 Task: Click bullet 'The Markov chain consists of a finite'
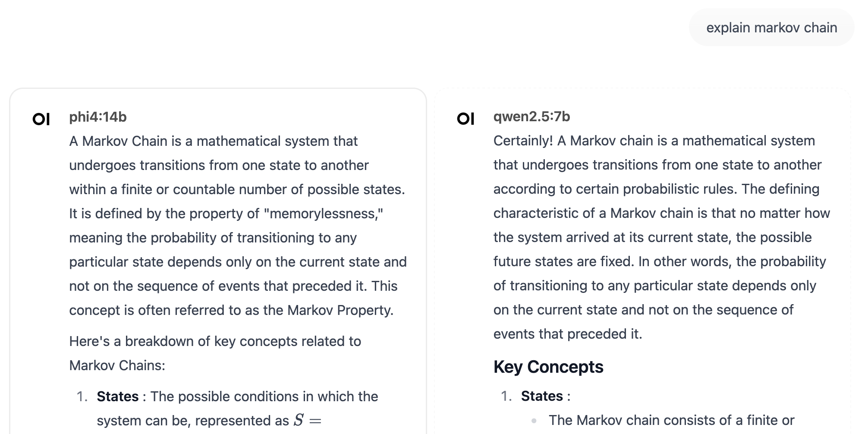pyautogui.click(x=671, y=420)
